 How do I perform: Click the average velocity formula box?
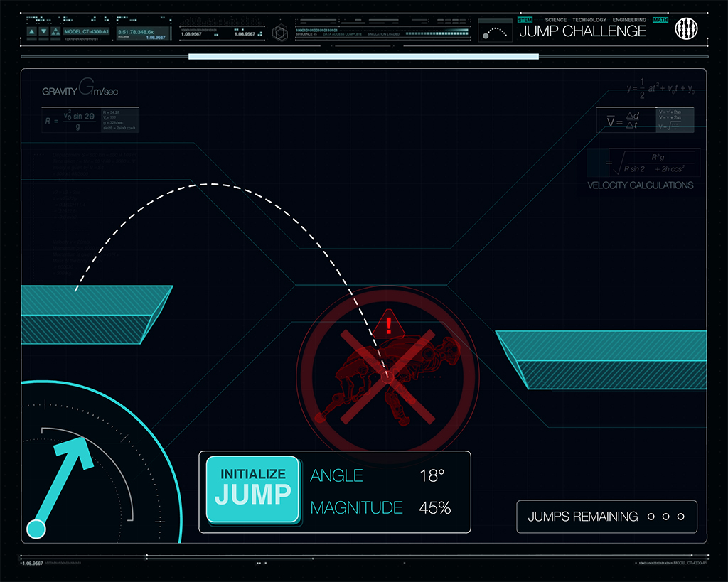coord(645,120)
